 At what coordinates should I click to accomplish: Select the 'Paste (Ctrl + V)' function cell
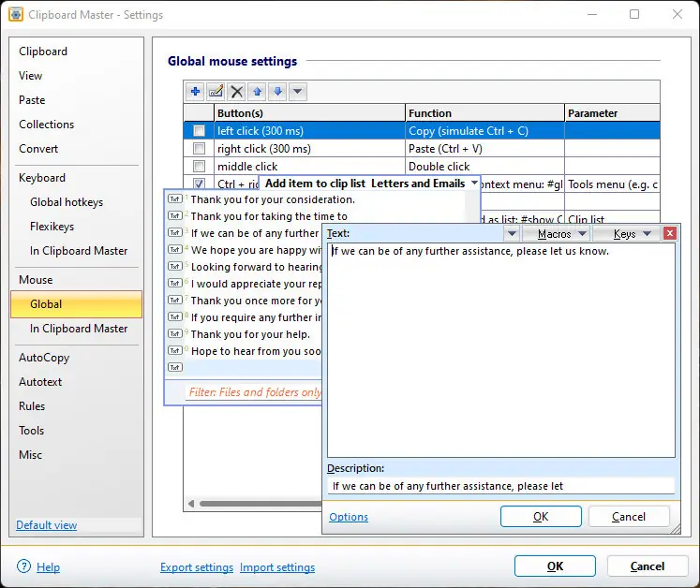point(484,148)
